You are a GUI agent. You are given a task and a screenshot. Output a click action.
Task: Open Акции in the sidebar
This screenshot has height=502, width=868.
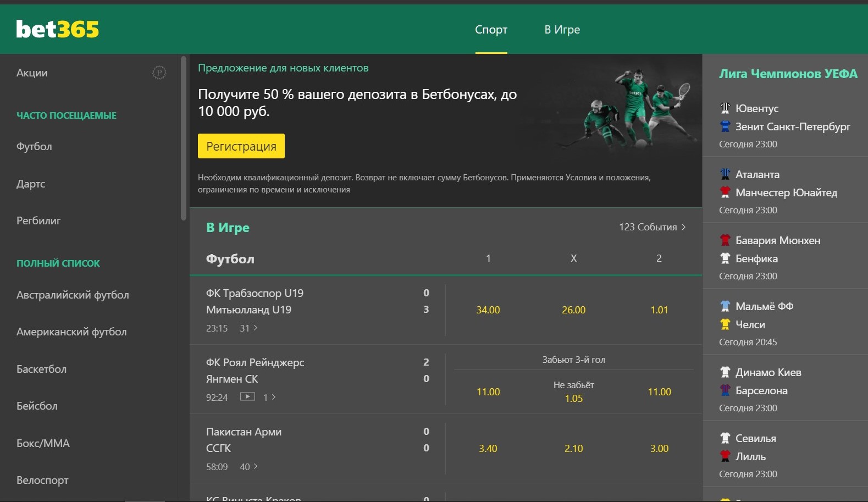32,73
